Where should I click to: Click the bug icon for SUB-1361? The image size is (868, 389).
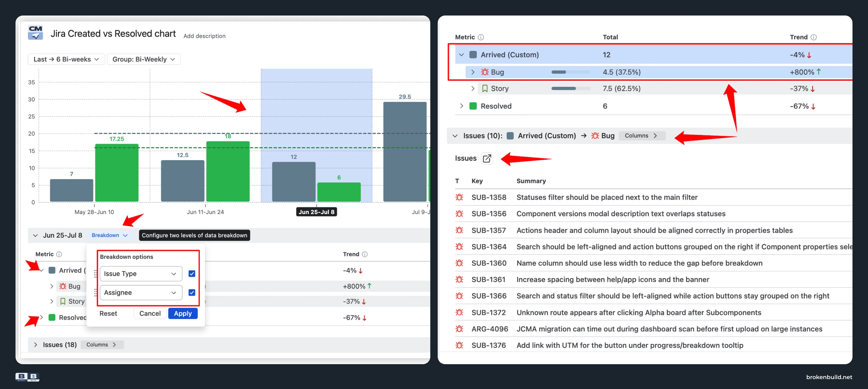[459, 279]
